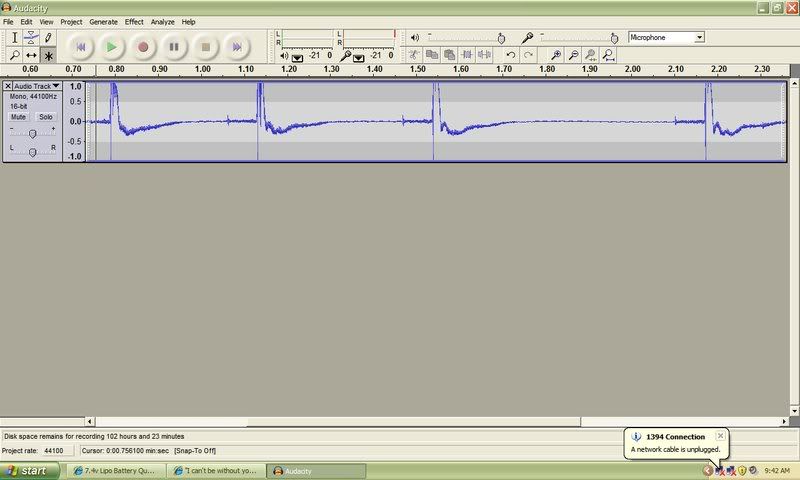
Task: Click output speaker volume icon
Action: (415, 38)
